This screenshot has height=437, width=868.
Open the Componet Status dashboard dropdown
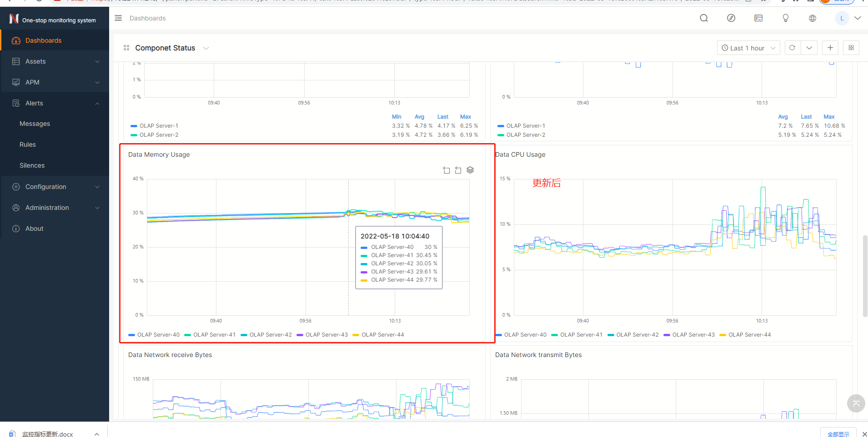click(x=206, y=48)
